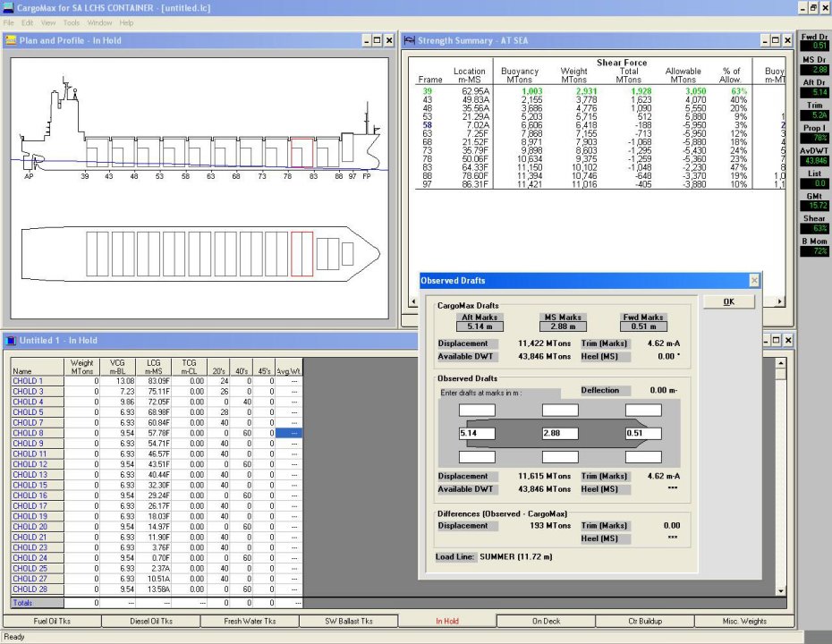Open the Edit menu
The image size is (832, 644).
pyautogui.click(x=27, y=23)
